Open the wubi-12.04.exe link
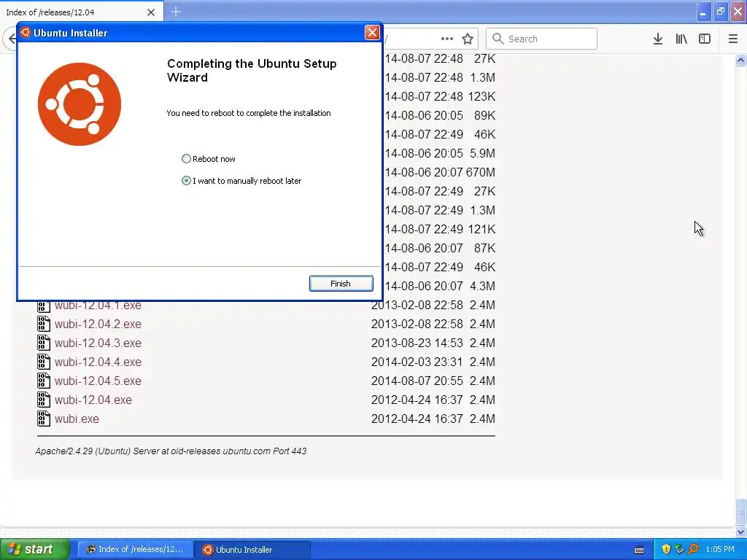Viewport: 747px width, 560px height. (93, 400)
